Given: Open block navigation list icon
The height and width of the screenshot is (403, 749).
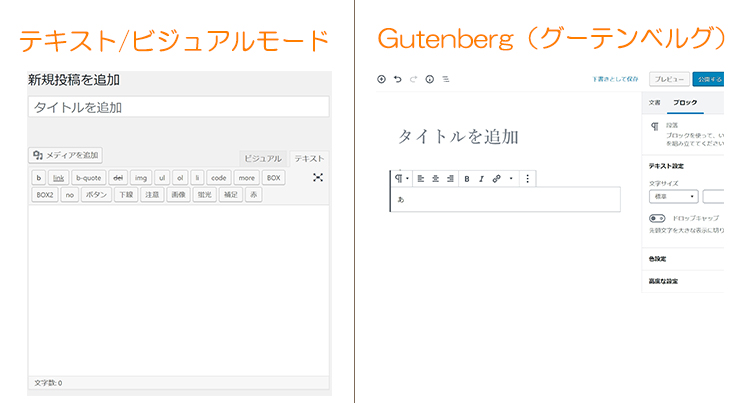Looking at the screenshot, I should tap(446, 79).
